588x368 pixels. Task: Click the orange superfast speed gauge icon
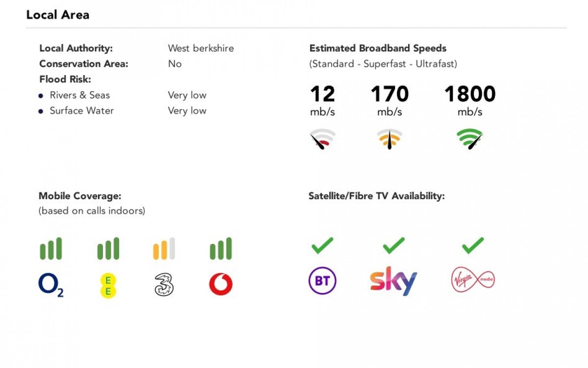pyautogui.click(x=390, y=139)
